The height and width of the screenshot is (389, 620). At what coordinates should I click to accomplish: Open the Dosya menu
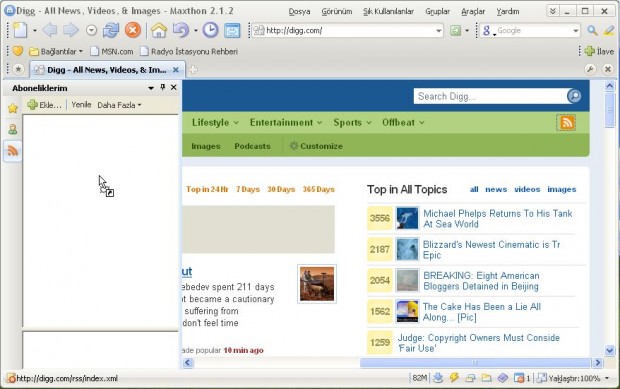point(299,11)
